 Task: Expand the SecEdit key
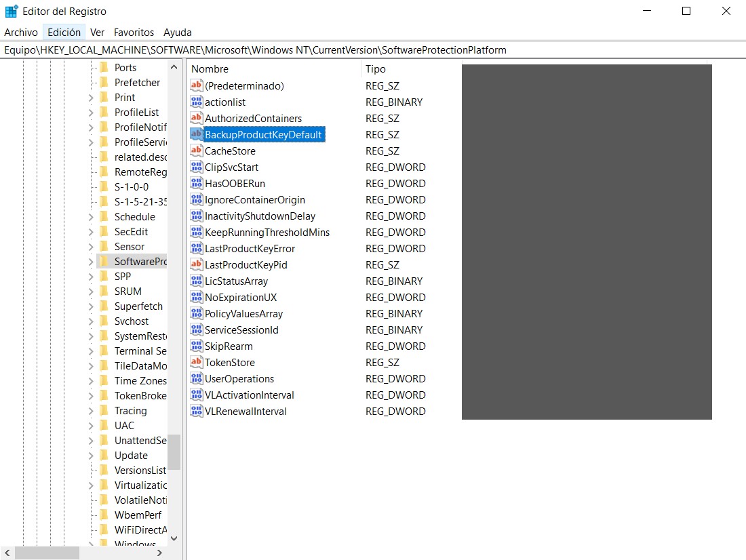[91, 232]
